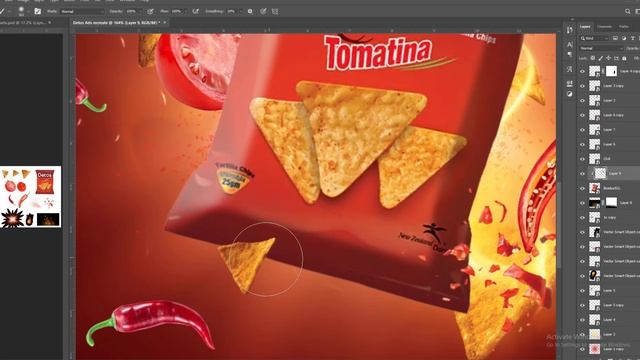Switch to the Channels tab
This screenshot has height=360, width=640.
pyautogui.click(x=604, y=27)
